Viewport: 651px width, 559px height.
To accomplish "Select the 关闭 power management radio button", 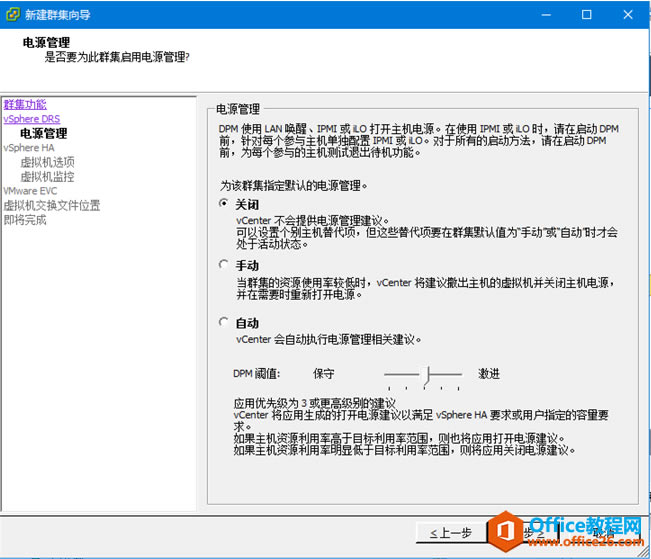I will click(x=224, y=203).
